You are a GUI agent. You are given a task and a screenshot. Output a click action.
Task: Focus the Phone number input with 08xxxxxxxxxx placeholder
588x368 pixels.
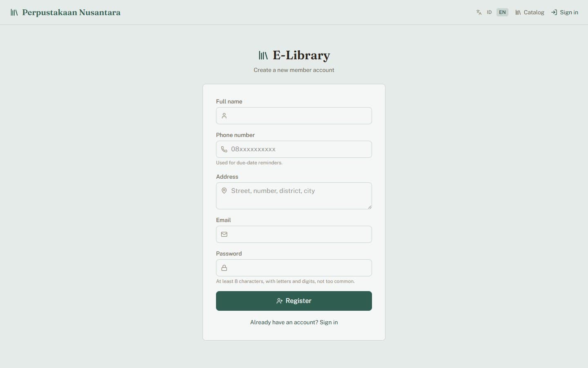(x=294, y=149)
